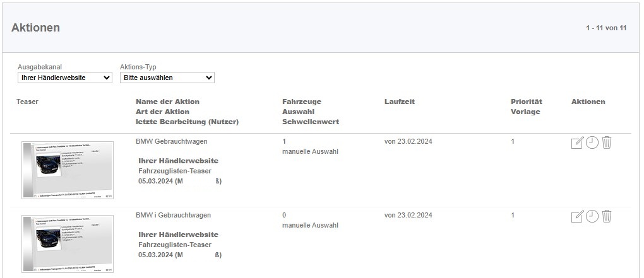
Task: Click the '1 - 11 von 11' pagination text
Action: click(605, 28)
